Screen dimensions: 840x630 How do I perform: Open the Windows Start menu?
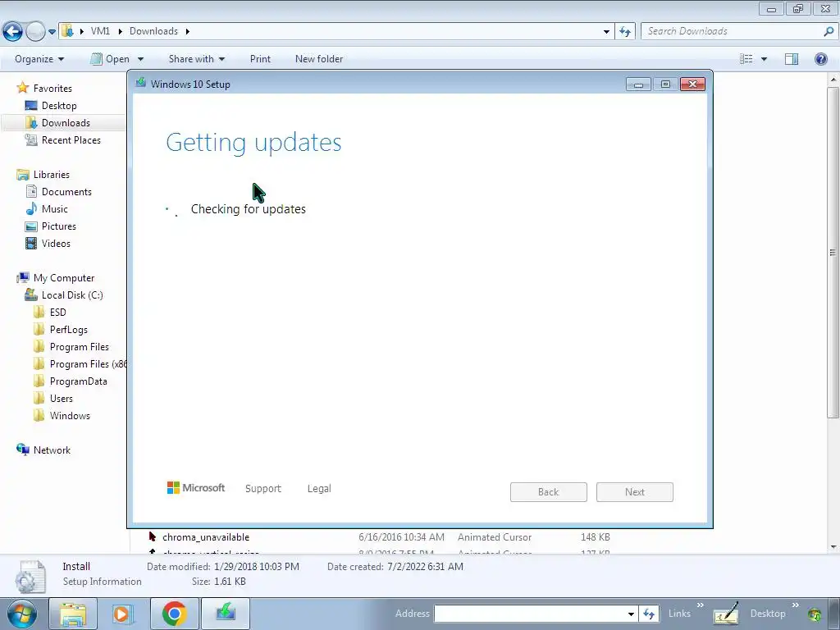pyautogui.click(x=22, y=614)
